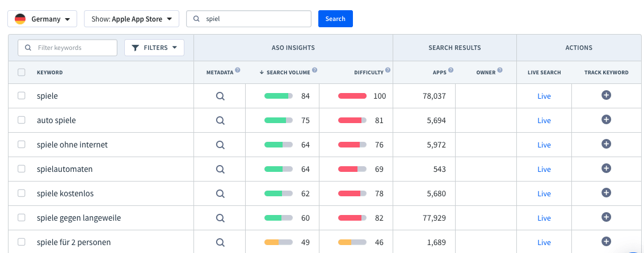Click keyword text spiele gegen langeweile
The height and width of the screenshot is (253, 644).
point(79,218)
